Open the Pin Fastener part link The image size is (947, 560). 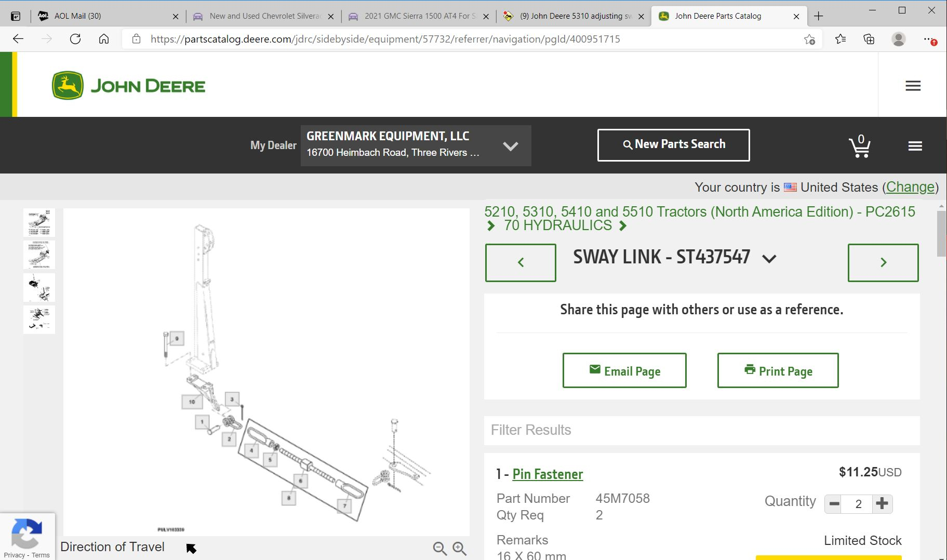pos(548,474)
